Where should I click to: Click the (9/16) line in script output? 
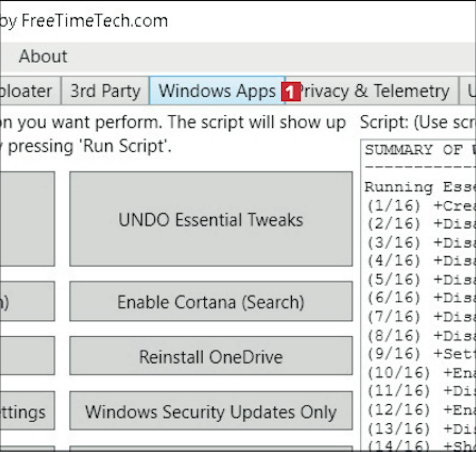point(419,354)
